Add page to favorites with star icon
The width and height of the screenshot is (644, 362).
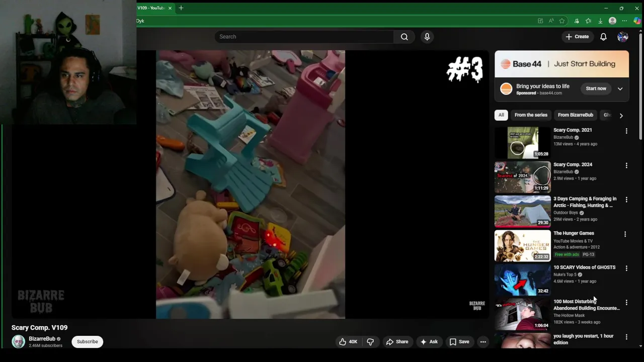562,21
